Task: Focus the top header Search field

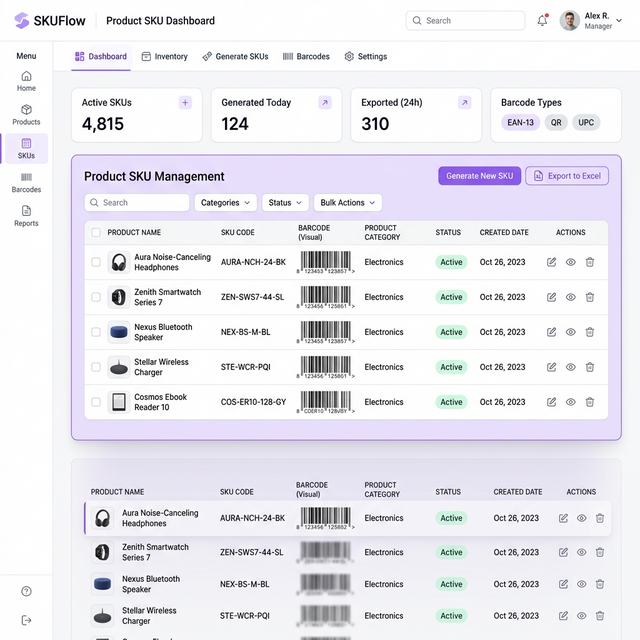Action: (x=465, y=20)
